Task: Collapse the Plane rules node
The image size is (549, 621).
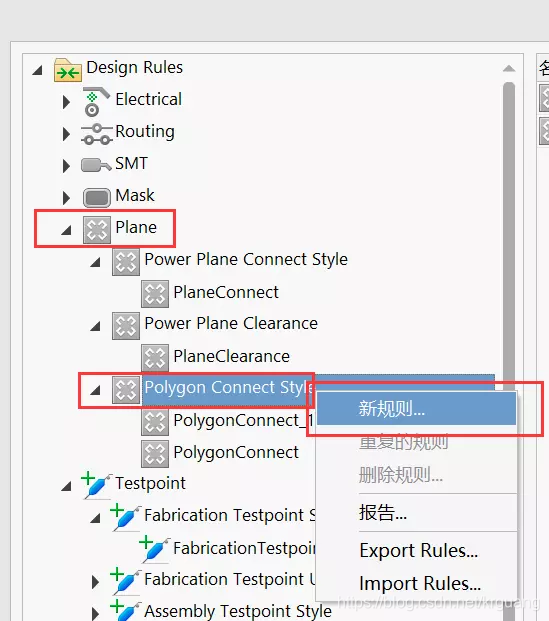Action: [66, 230]
